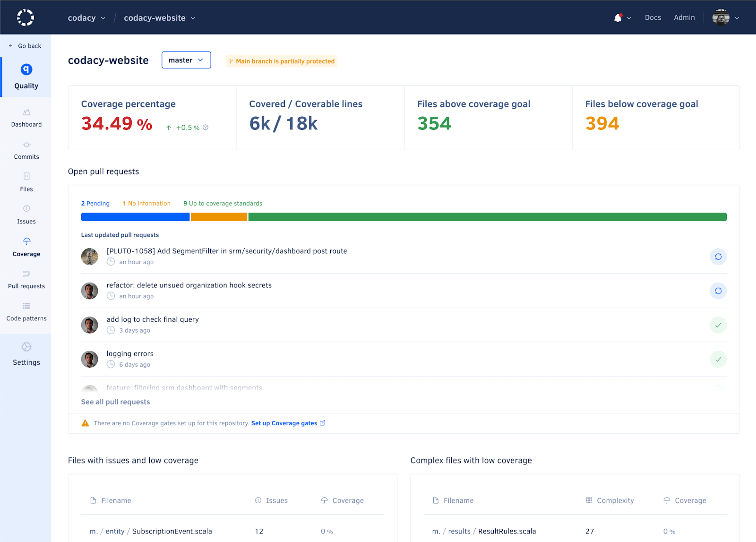Click 9 Up to coverage standards label
Image resolution: width=756 pixels, height=542 pixels.
pos(223,204)
